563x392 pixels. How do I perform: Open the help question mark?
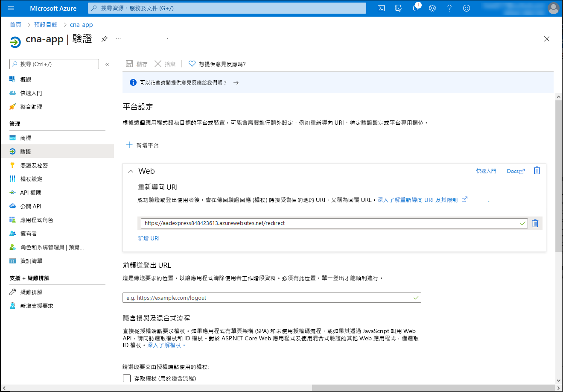pos(449,8)
